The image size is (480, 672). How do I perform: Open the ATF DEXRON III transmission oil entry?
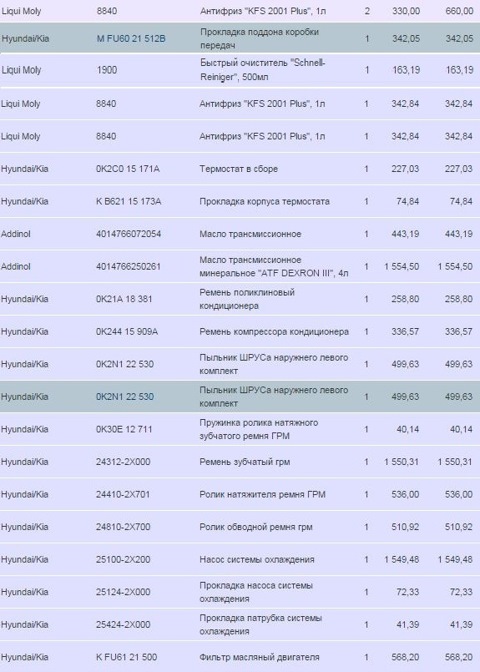click(x=240, y=267)
